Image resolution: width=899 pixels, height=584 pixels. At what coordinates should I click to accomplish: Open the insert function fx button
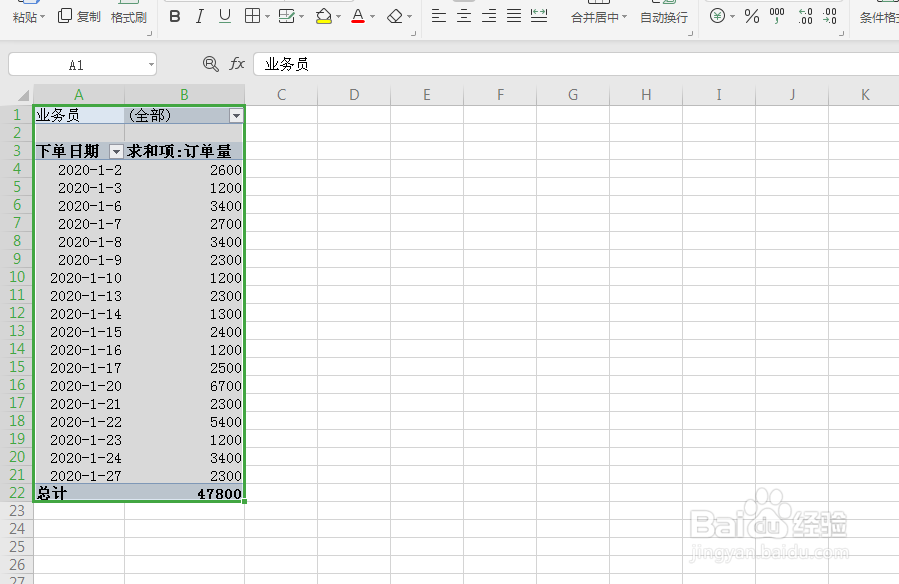point(237,64)
